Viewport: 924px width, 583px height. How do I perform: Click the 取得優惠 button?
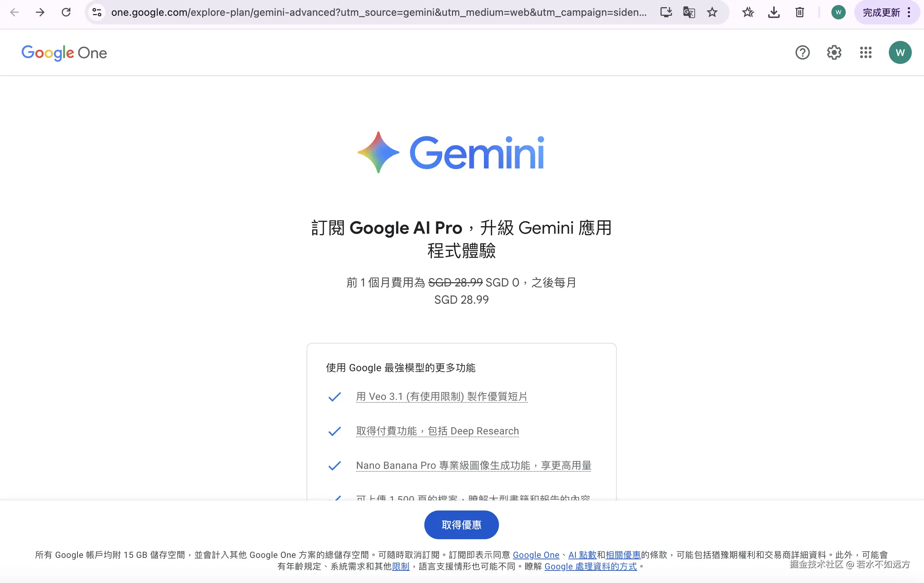(461, 524)
